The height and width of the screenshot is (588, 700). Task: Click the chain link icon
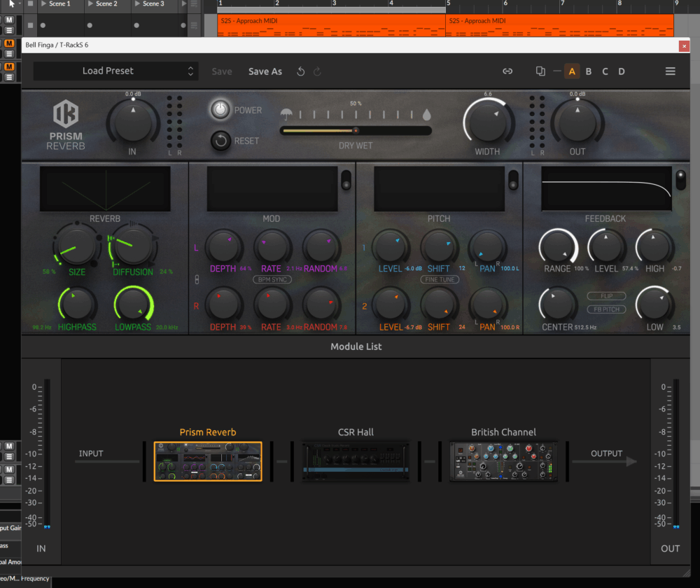point(507,71)
